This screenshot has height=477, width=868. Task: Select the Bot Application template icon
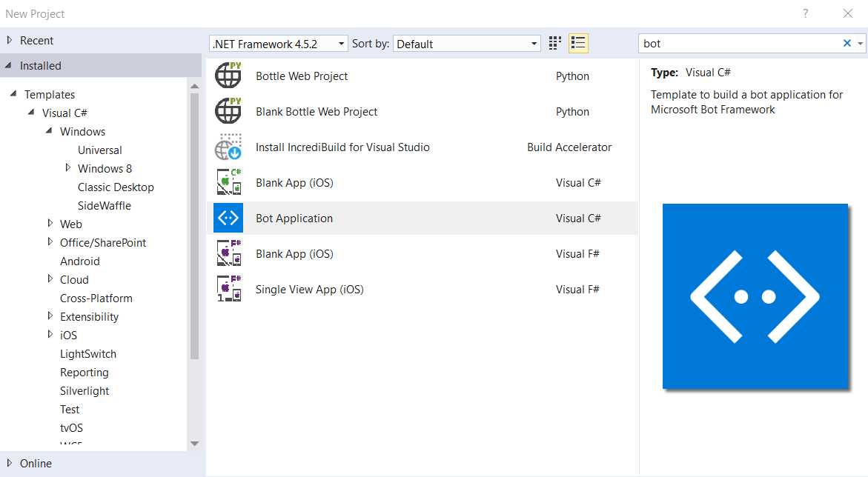(228, 218)
